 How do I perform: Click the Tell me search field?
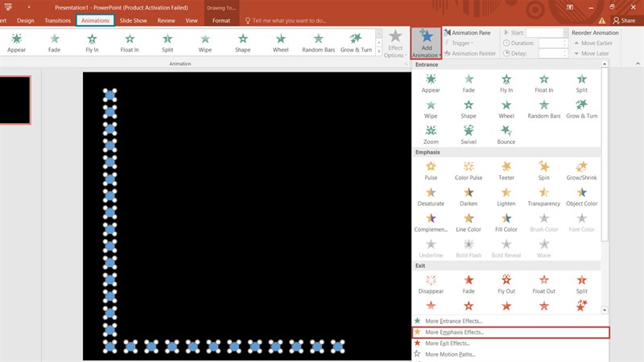coord(286,21)
